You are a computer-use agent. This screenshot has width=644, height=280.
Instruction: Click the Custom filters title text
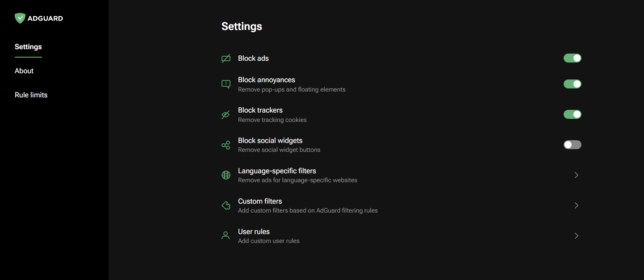pyautogui.click(x=260, y=201)
